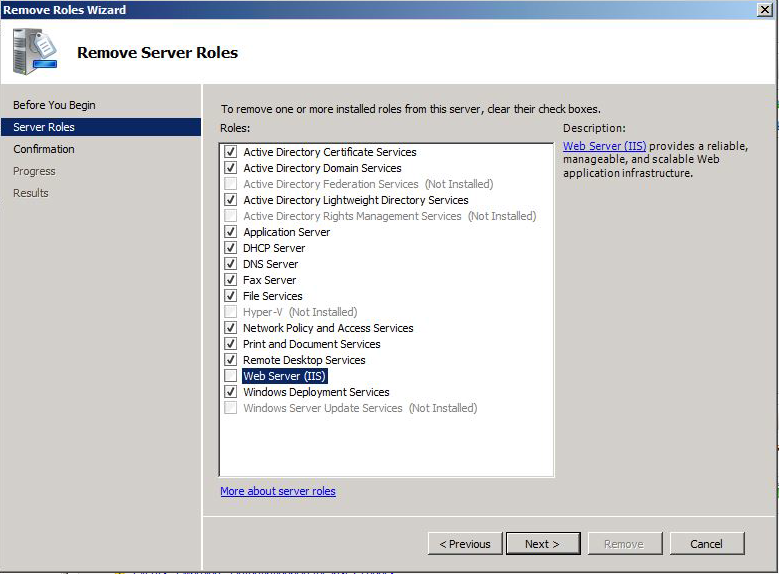Clear the File Services checkbox

click(x=231, y=296)
